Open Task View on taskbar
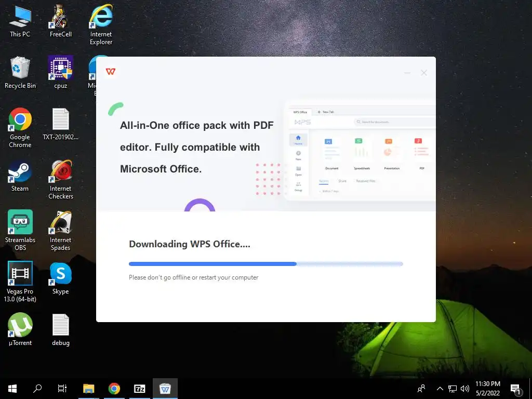The width and height of the screenshot is (532, 399). click(62, 389)
